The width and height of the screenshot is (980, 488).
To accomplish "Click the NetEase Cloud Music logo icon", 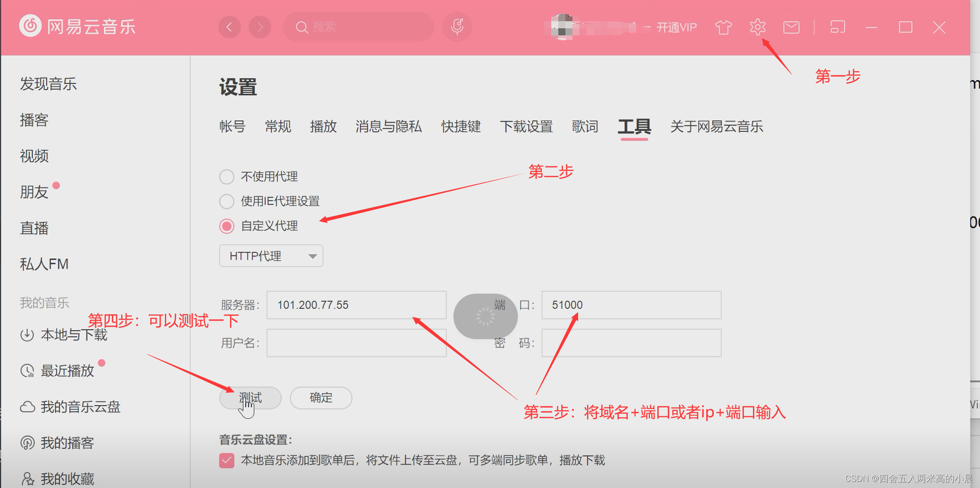I will (x=30, y=26).
